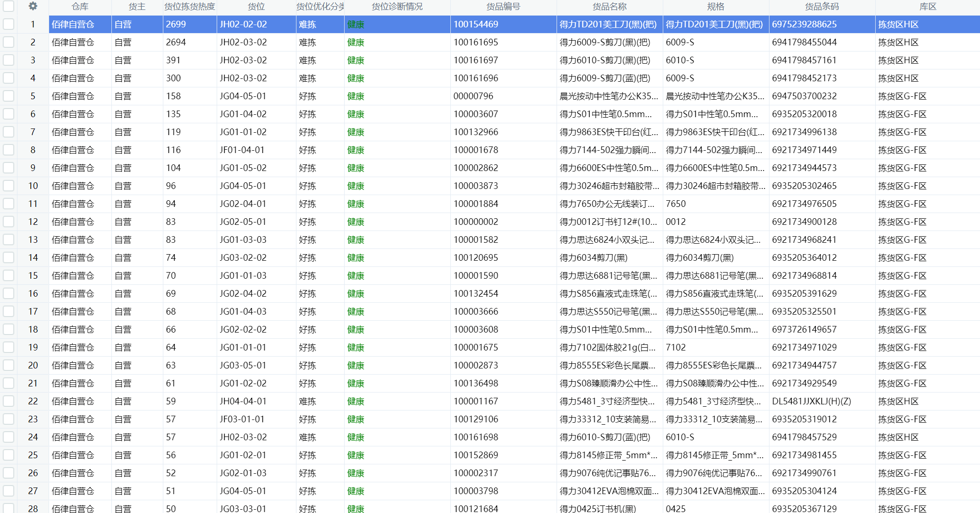
Task: Click the 货品条码 column header
Action: (x=822, y=7)
